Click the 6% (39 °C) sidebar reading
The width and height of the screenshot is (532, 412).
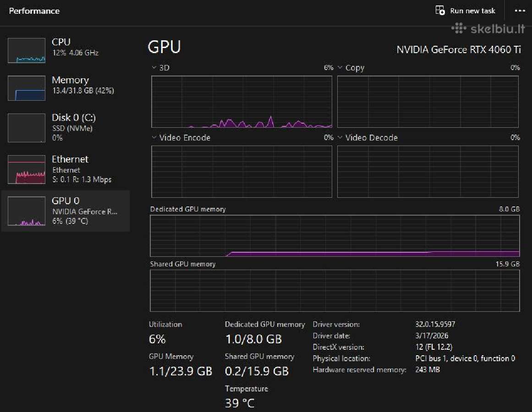[70, 221]
